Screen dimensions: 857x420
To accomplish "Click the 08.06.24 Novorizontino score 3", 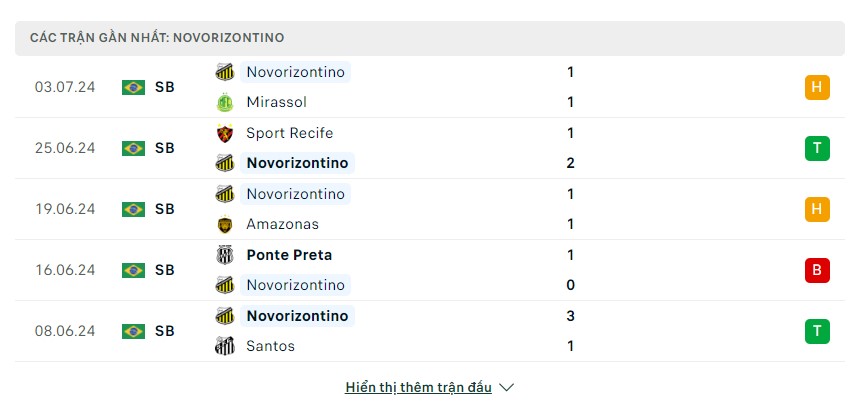I will (571, 316).
